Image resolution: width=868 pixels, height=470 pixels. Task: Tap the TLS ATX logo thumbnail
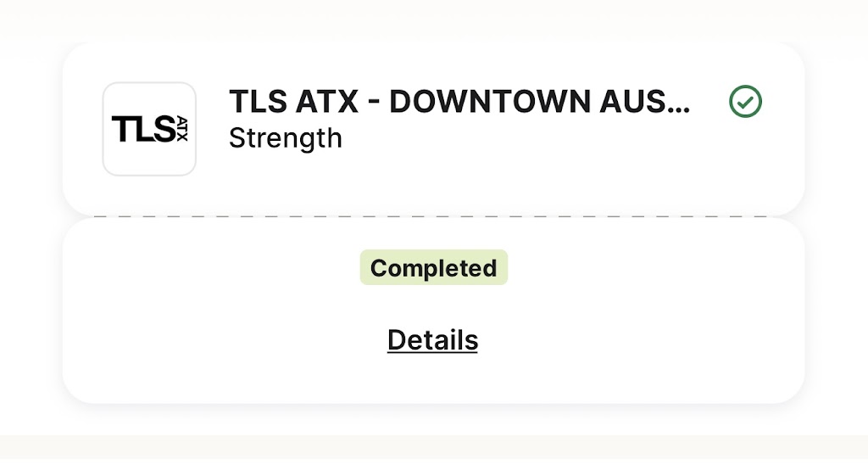(149, 129)
